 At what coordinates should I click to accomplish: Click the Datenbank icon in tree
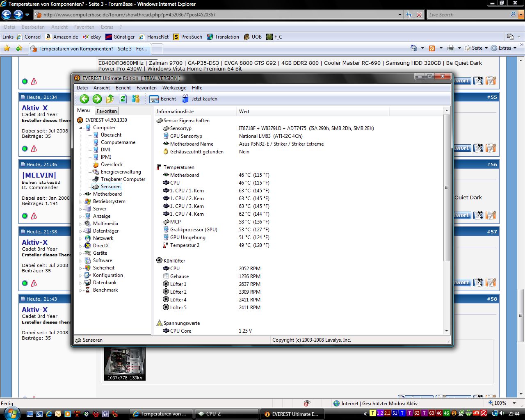[x=87, y=283]
